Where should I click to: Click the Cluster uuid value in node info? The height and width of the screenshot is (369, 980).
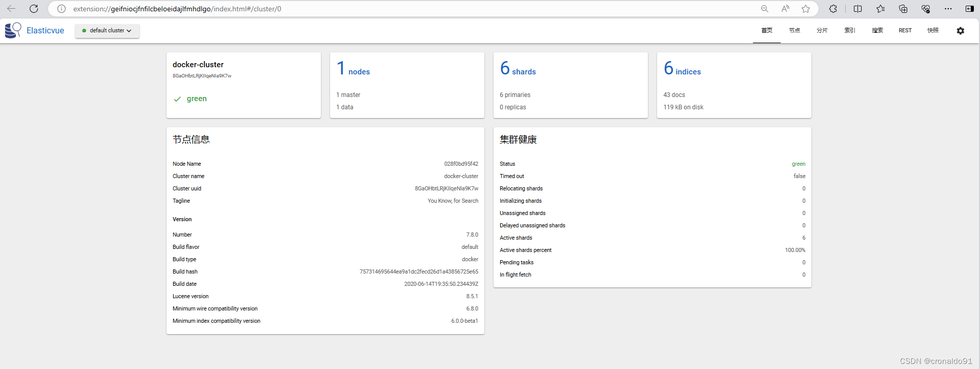pos(446,189)
